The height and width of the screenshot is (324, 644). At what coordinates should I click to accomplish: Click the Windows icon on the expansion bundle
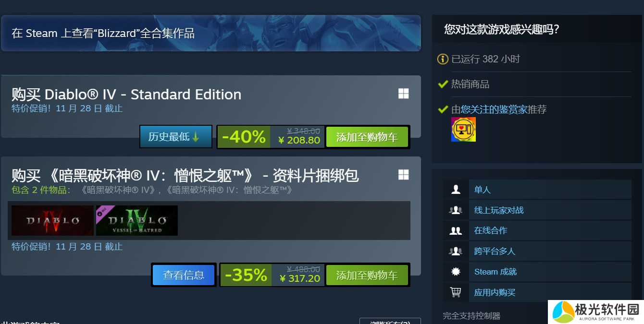[x=404, y=175]
